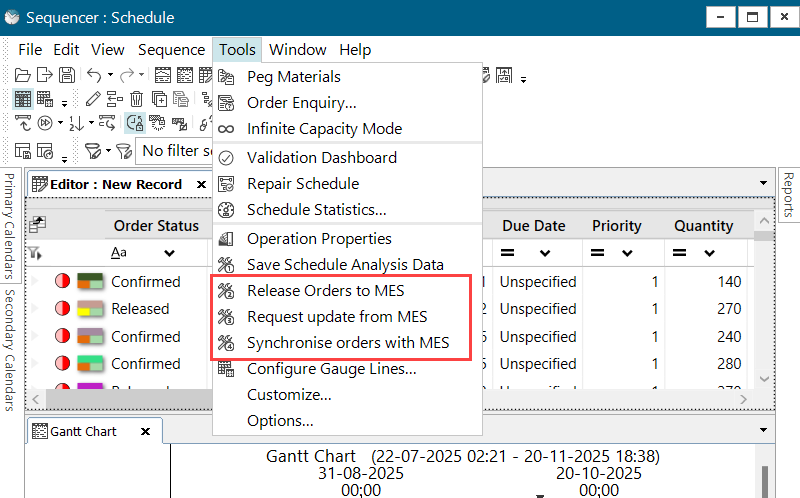Click the Open folder toolbar icon
The image size is (800, 498).
pos(21,76)
